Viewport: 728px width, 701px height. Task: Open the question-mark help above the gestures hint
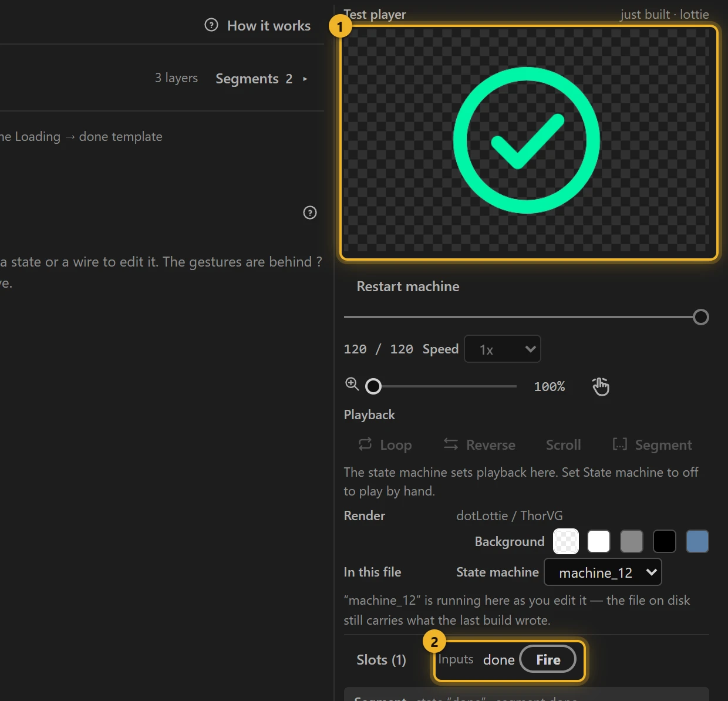[x=310, y=213]
